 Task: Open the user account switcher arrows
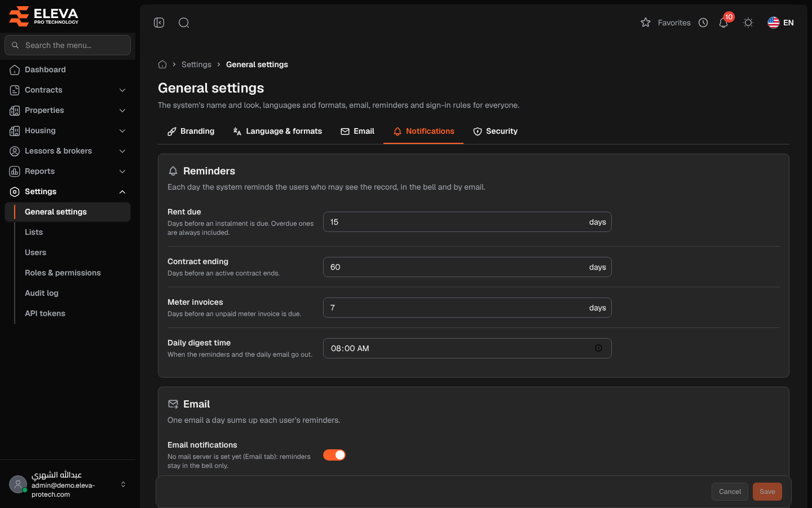pos(123,484)
